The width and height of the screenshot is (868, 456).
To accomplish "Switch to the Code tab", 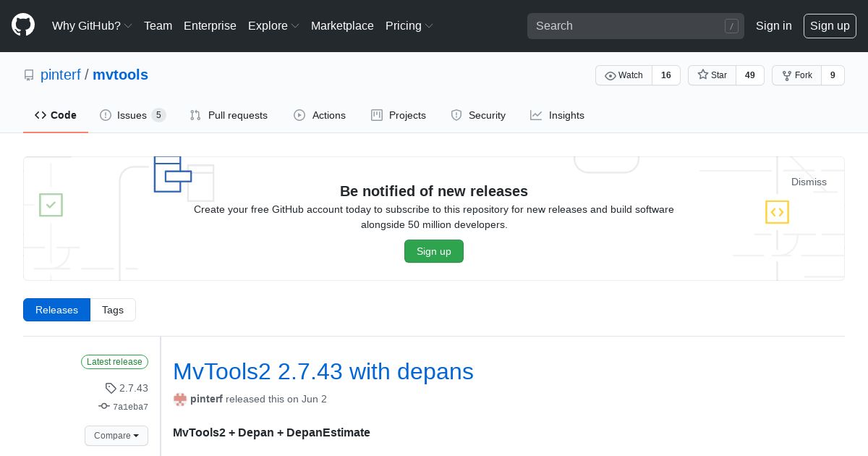I will click(x=56, y=115).
